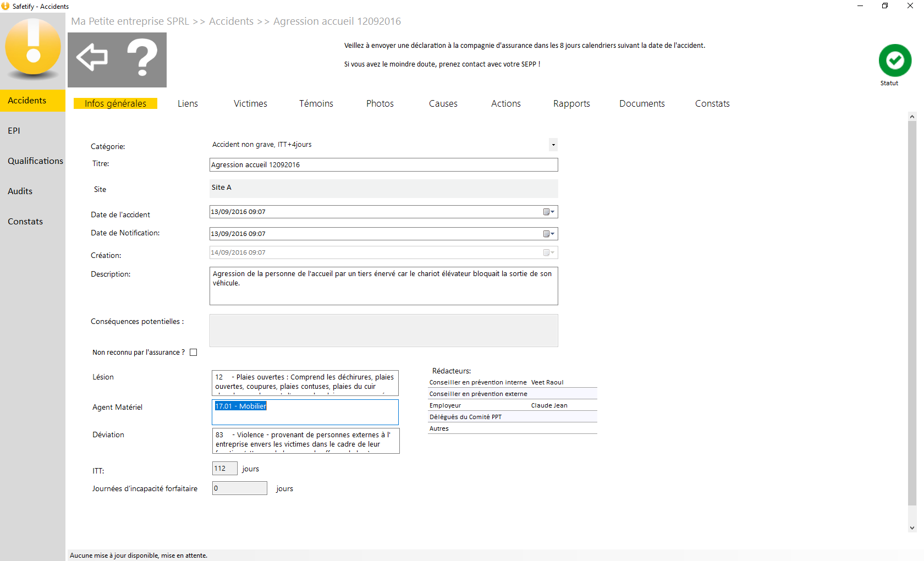Toggle 'Non reconnu par l'assurance' checkbox
924x561 pixels.
(193, 353)
